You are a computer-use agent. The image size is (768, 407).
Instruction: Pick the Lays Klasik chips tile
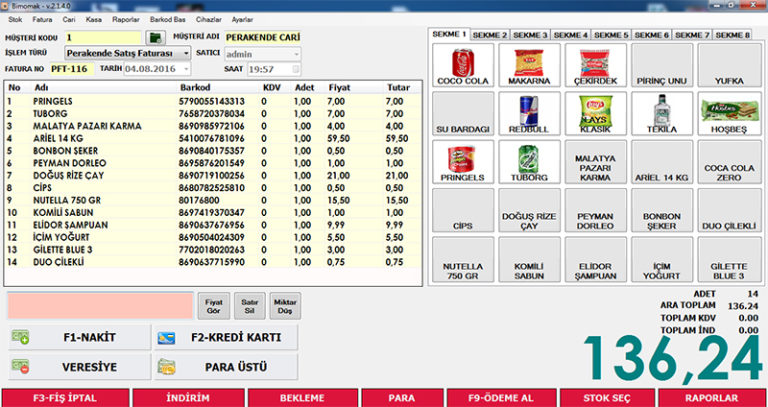point(596,114)
